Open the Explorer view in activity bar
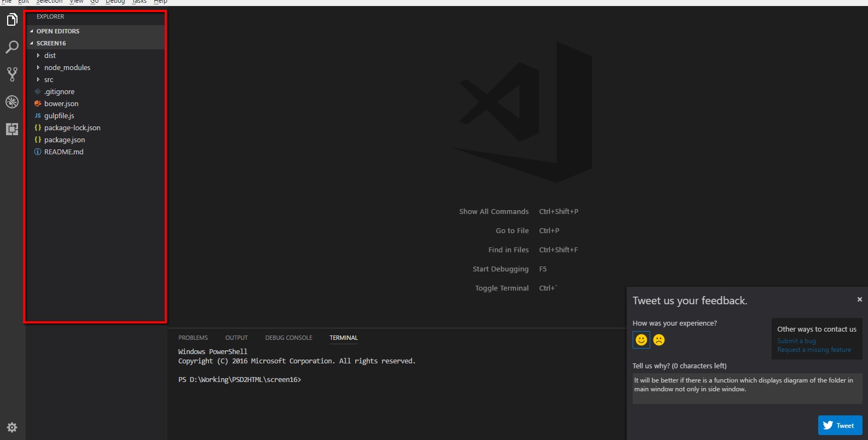The width and height of the screenshot is (868, 440). [12, 20]
